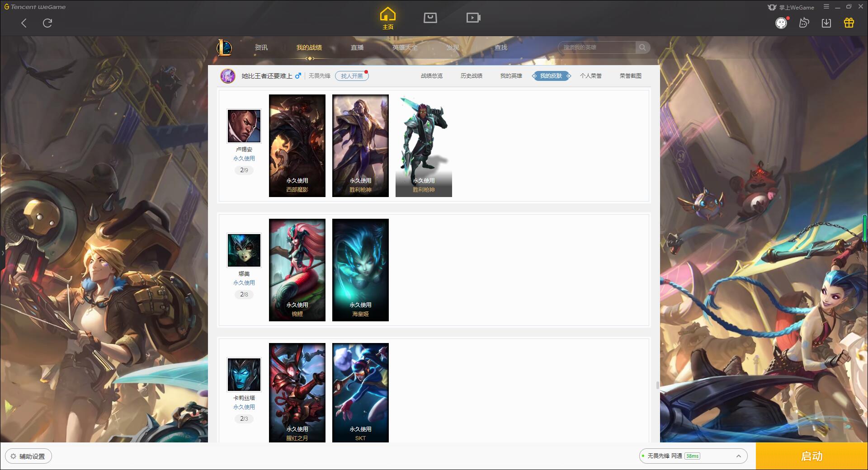
Task: Click the League of Legends logo
Action: tap(225, 47)
